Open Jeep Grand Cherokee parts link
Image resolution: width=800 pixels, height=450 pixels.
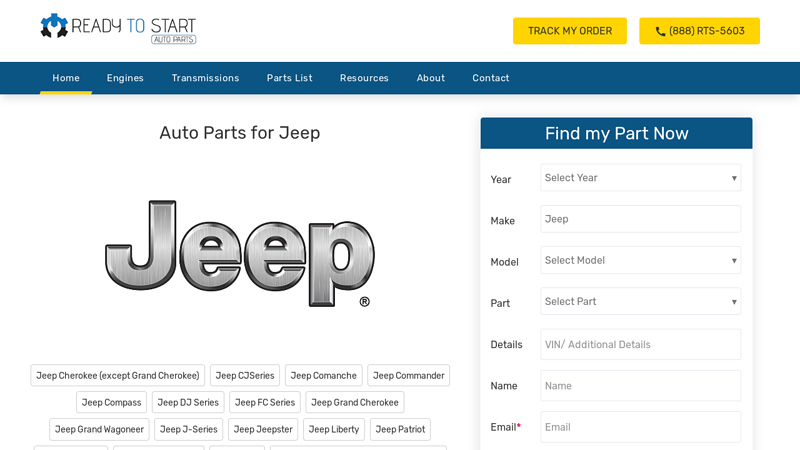355,403
